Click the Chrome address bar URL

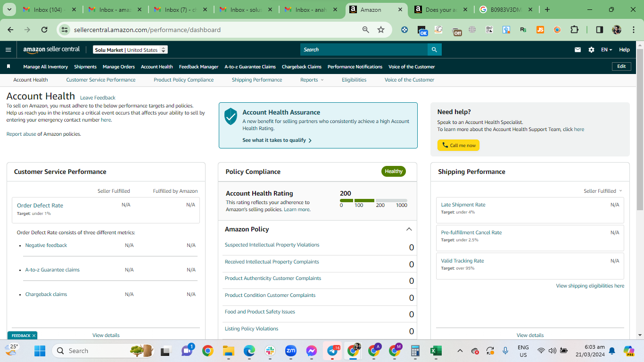pyautogui.click(x=147, y=30)
